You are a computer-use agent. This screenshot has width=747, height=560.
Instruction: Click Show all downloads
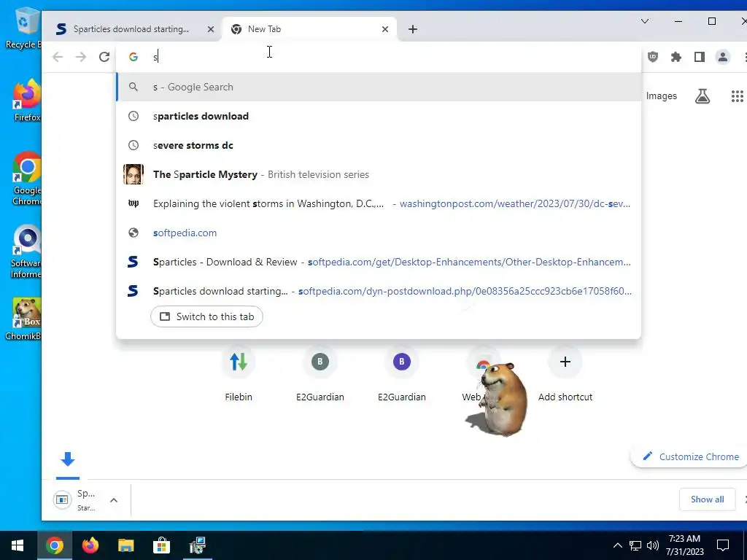point(707,499)
